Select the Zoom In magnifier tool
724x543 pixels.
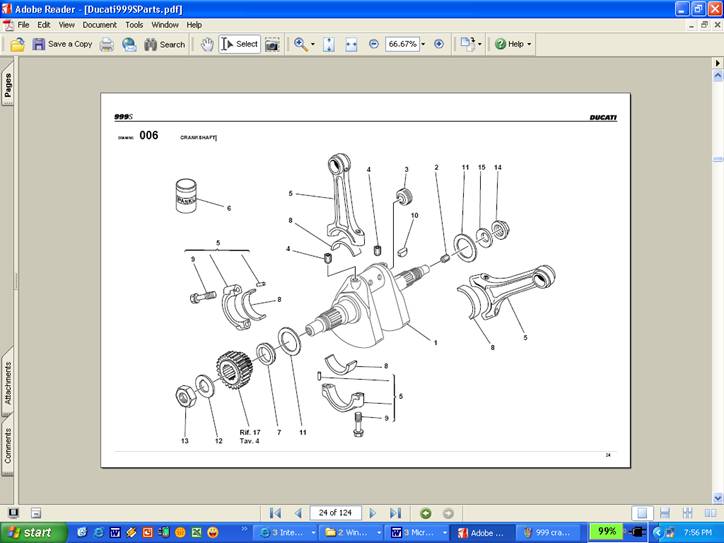click(x=301, y=44)
